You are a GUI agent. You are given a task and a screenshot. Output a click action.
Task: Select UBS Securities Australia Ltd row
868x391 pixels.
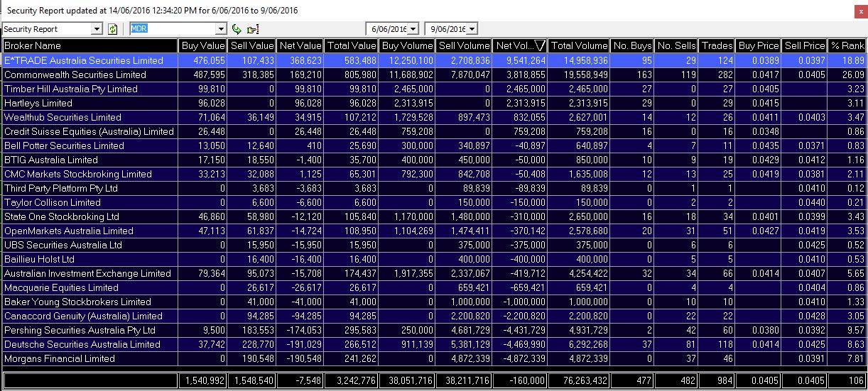[x=434, y=245]
